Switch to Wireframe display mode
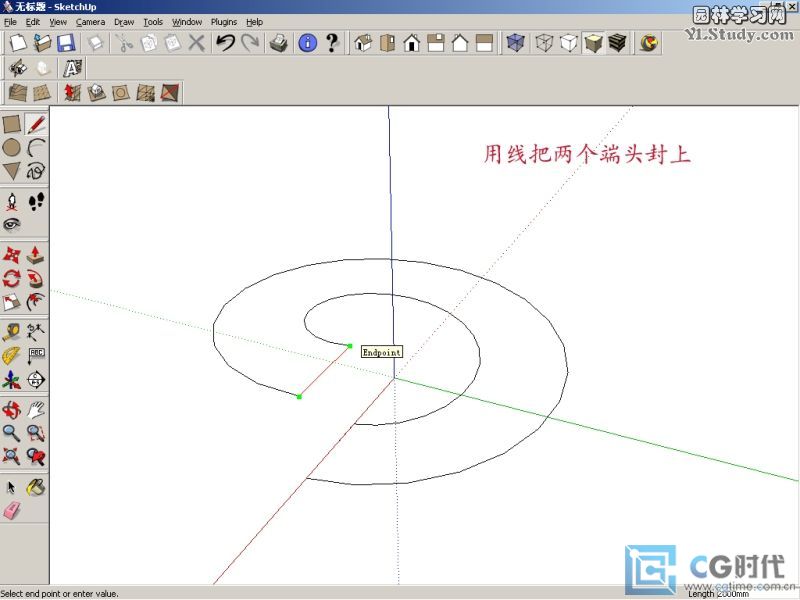The image size is (800, 600). [544, 43]
